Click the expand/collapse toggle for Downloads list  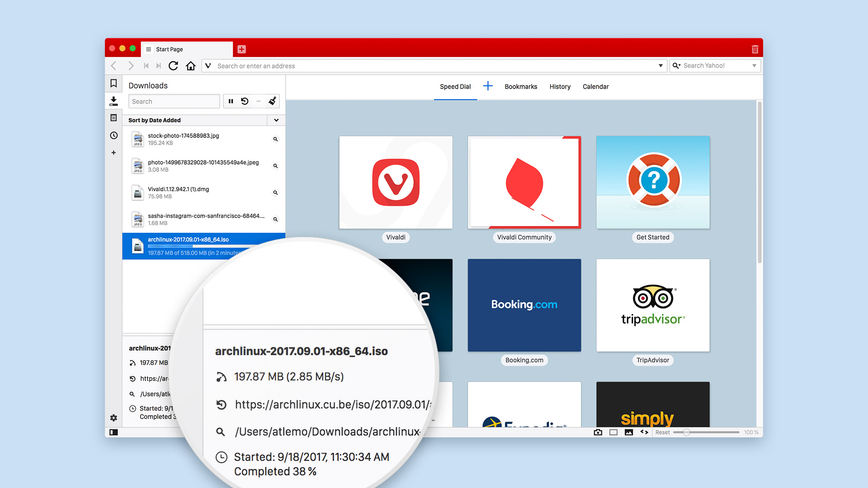(x=275, y=120)
